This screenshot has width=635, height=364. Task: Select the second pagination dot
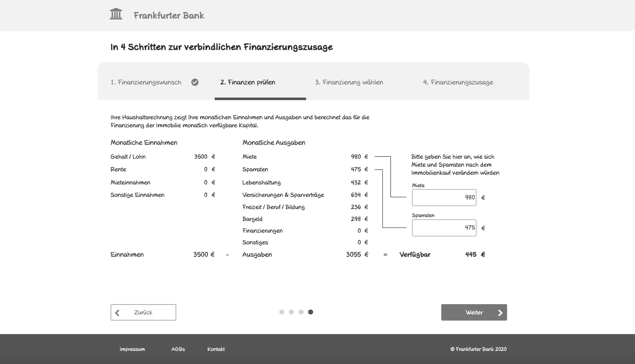pyautogui.click(x=291, y=312)
